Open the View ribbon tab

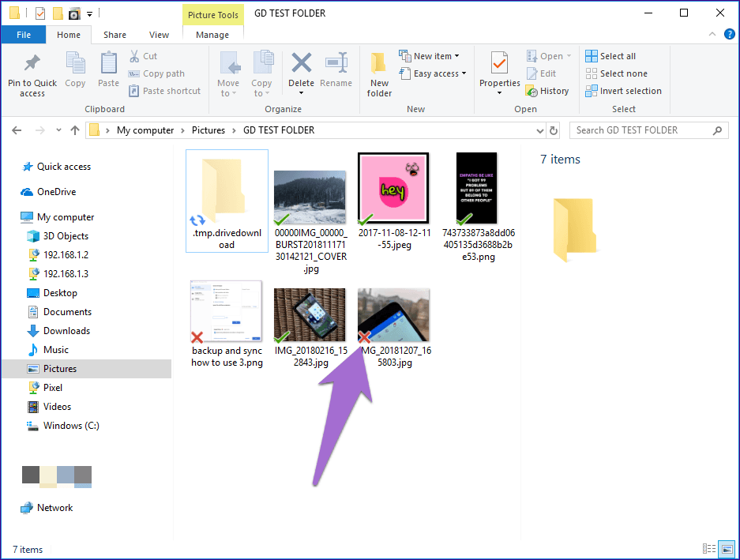159,35
